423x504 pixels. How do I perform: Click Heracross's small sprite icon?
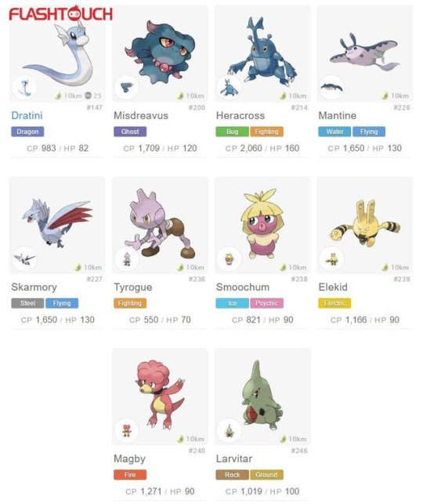pos(230,87)
